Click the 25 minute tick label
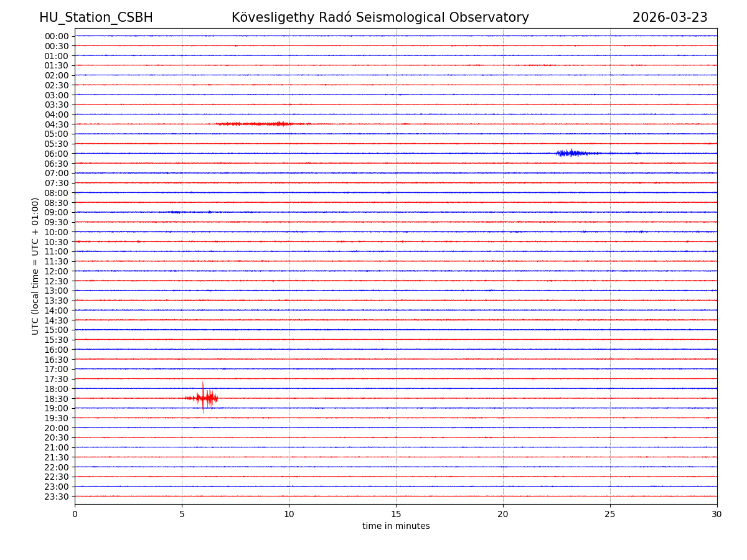The height and width of the screenshot is (560, 747). click(x=609, y=514)
